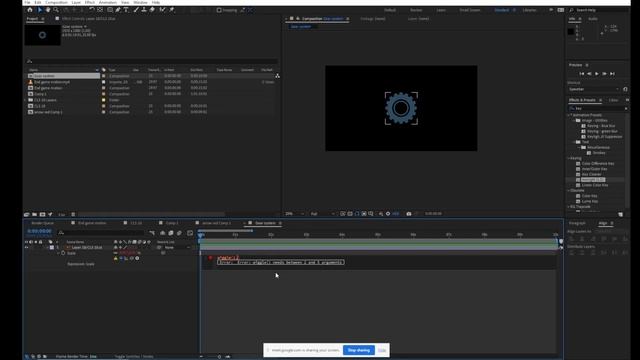Viewport: 640px width, 360px height.
Task: Select the Zoom magnifier tool
Action: [x=56, y=10]
